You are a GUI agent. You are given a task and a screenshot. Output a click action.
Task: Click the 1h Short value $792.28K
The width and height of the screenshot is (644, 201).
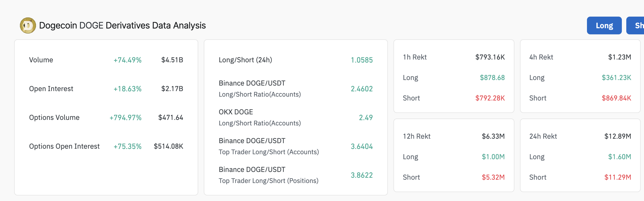tap(490, 98)
